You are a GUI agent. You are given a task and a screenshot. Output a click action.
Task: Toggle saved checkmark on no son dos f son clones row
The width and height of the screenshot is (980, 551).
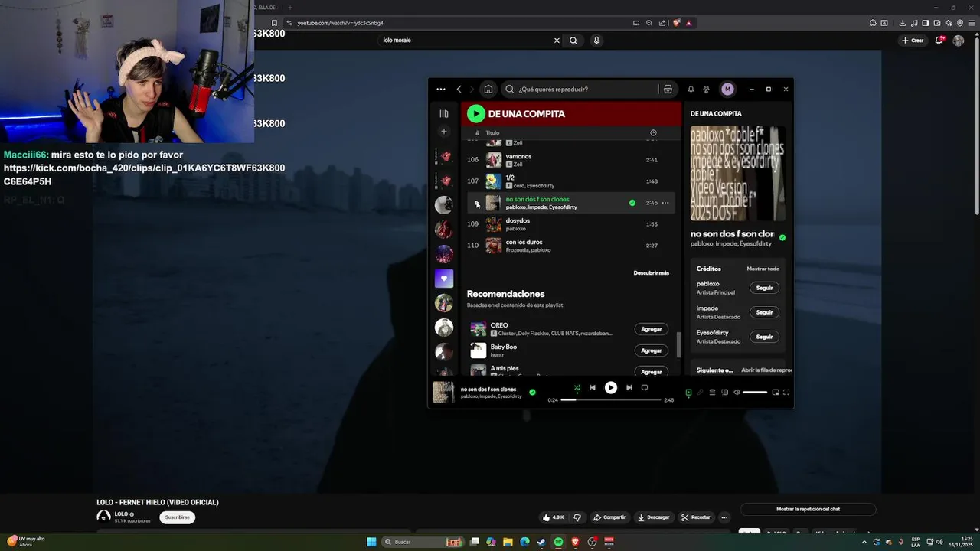click(632, 203)
